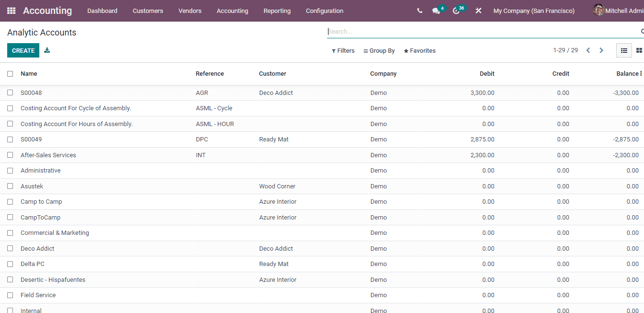Switch to kanban view using the grid icon
Image resolution: width=644 pixels, height=313 pixels.
[x=640, y=50]
